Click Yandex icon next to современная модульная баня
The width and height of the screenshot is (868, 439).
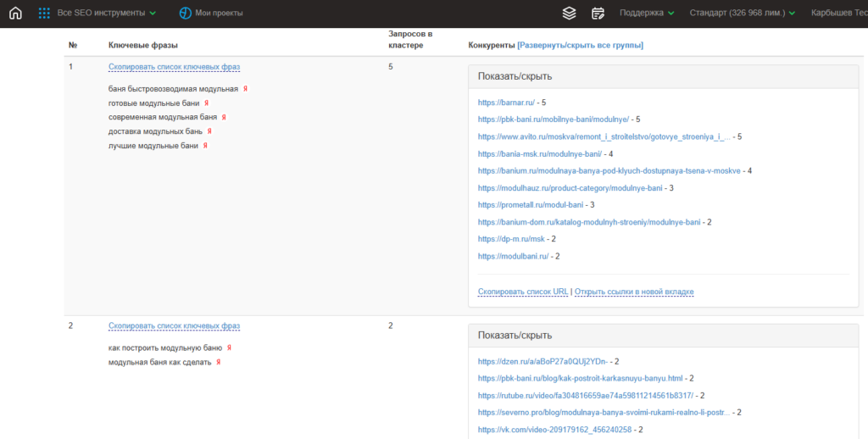click(x=224, y=117)
